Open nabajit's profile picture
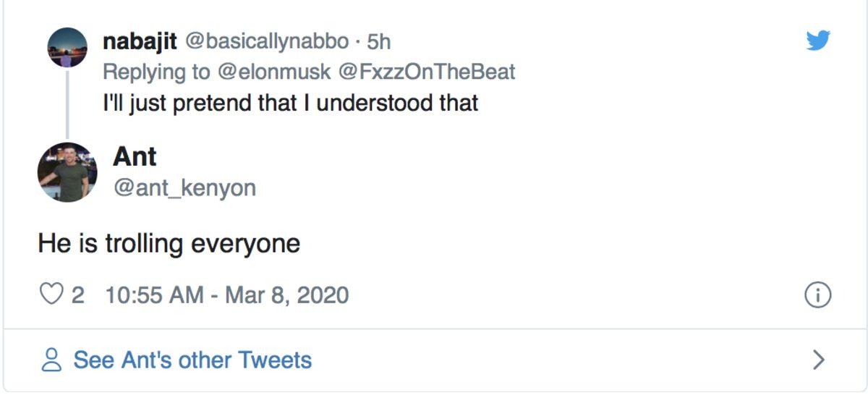868x398 pixels. pos(67,48)
